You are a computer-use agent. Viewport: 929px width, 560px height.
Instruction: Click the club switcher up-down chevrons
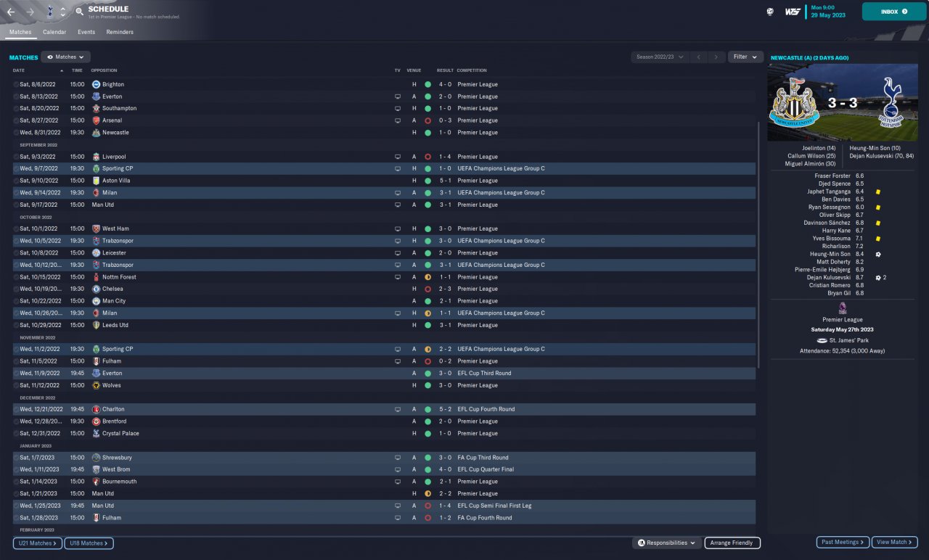pos(62,12)
